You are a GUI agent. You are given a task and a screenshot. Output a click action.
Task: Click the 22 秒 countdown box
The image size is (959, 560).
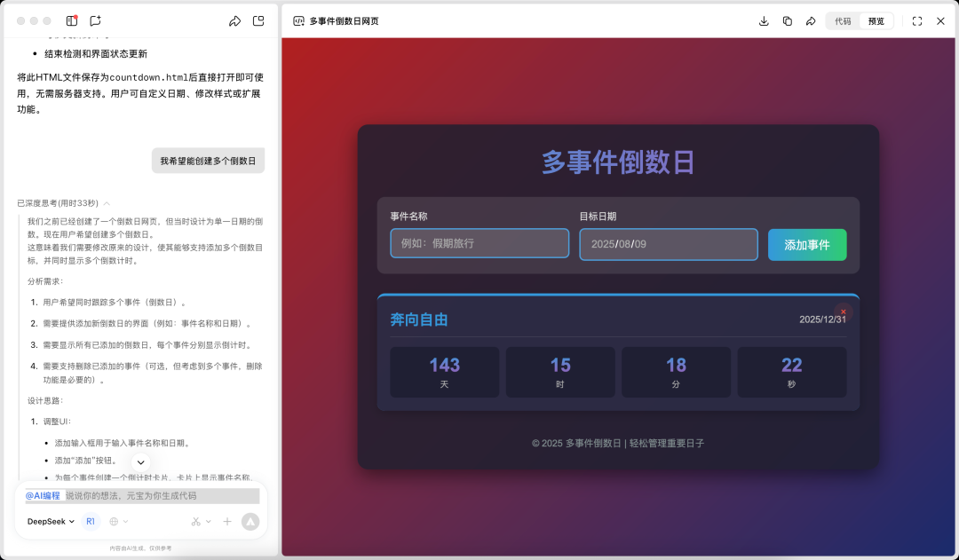point(792,373)
